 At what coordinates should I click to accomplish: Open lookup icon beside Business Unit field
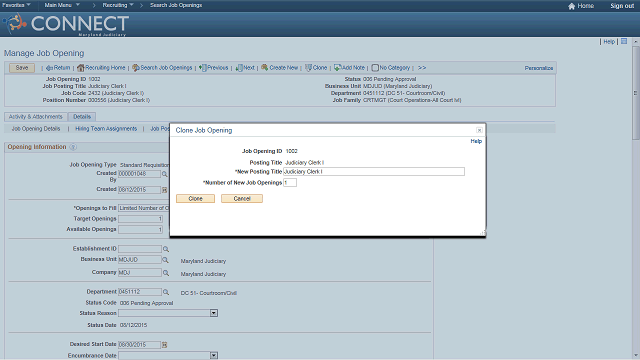[165, 260]
